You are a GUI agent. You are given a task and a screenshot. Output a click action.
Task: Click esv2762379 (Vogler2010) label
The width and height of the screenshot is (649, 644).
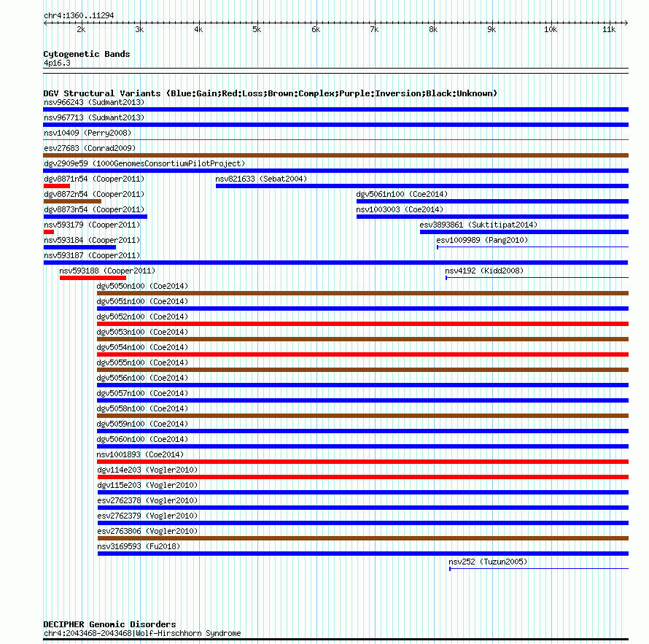point(148,516)
